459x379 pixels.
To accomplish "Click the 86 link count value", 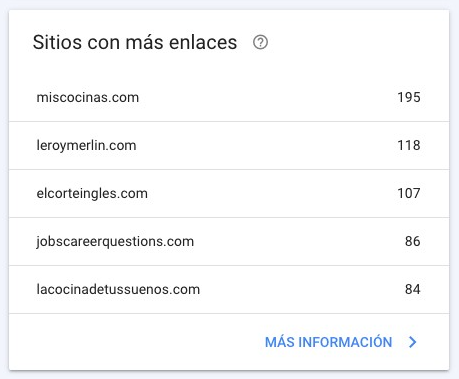I will coord(413,241).
